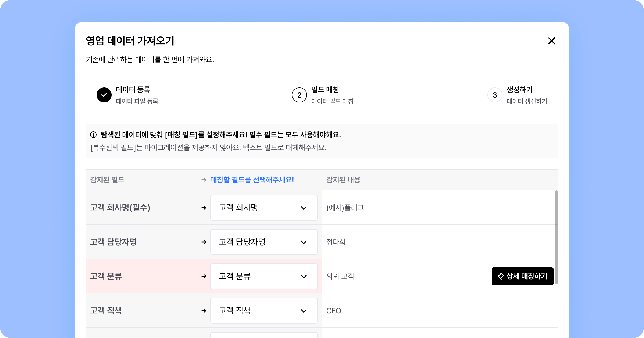Select the 생성하기 step label
Screen dimensions: 644x338
[519, 90]
